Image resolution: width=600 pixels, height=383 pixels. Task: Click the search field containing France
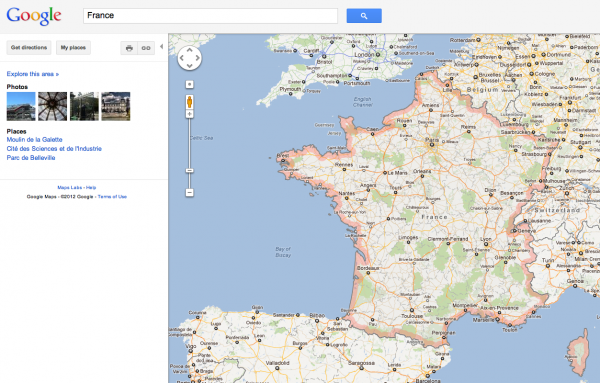pyautogui.click(x=210, y=16)
